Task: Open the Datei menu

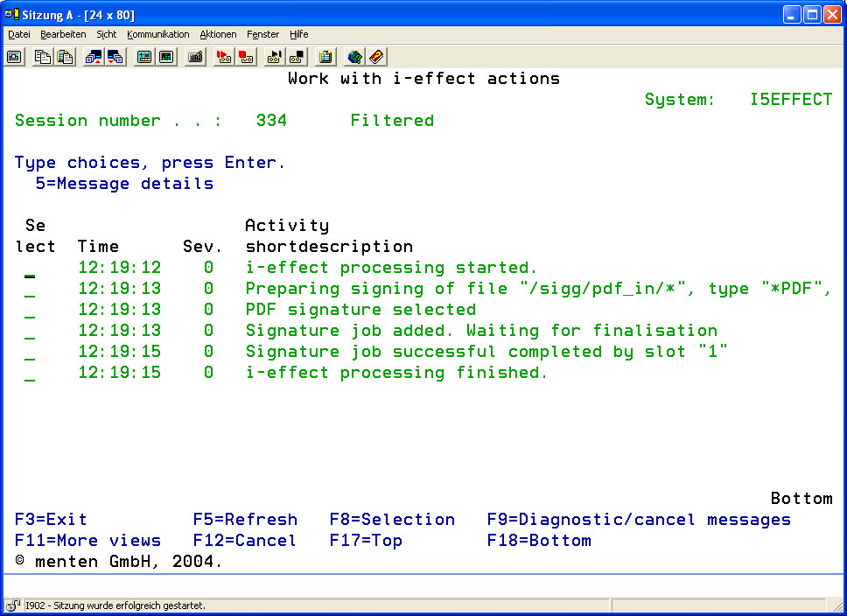Action: point(18,34)
